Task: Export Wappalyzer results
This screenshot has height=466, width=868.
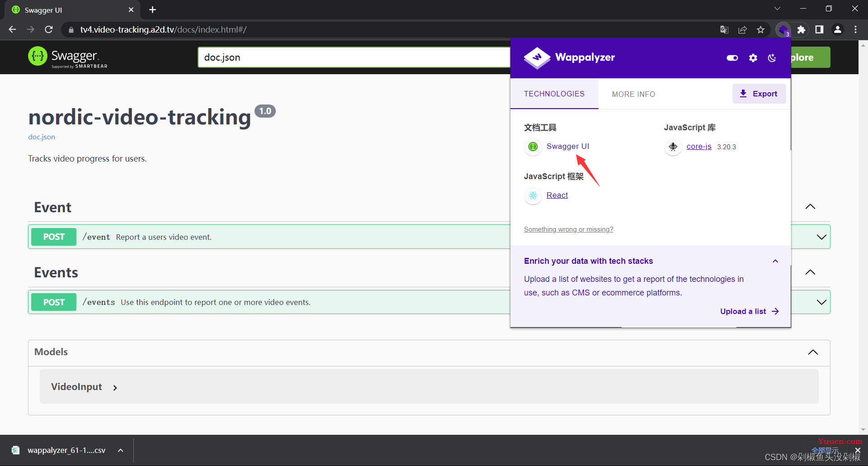Action: pos(759,94)
